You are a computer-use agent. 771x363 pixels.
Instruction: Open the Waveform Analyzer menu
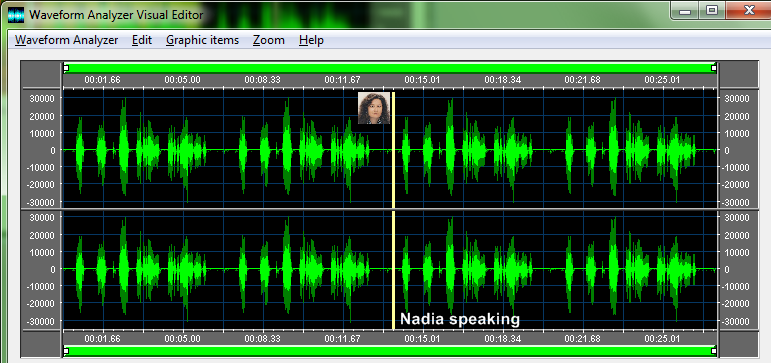[x=66, y=40]
